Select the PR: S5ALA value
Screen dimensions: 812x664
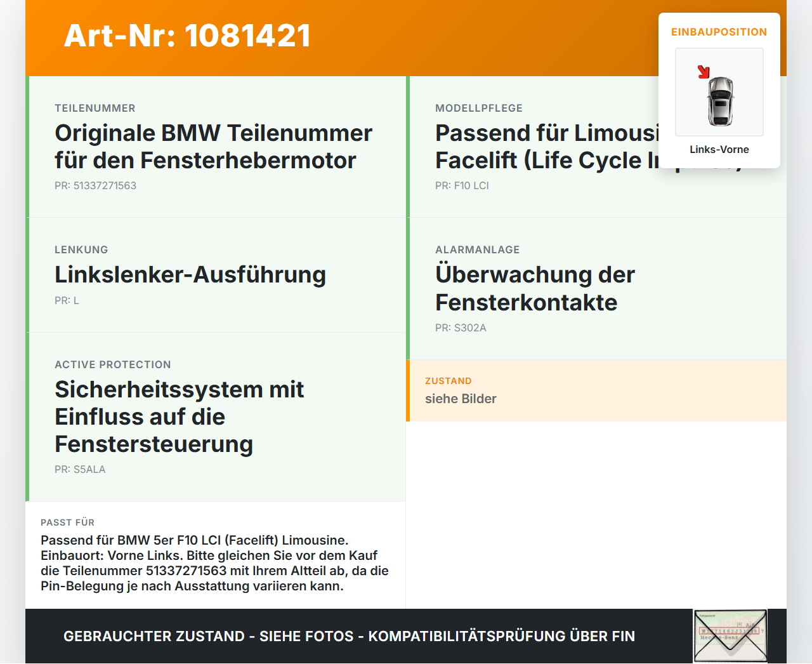80,469
